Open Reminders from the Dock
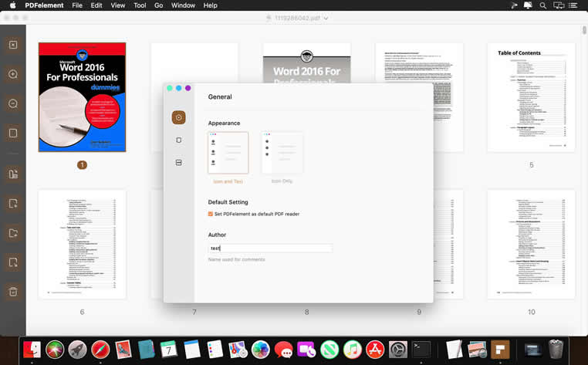588x365 pixels. 215,350
